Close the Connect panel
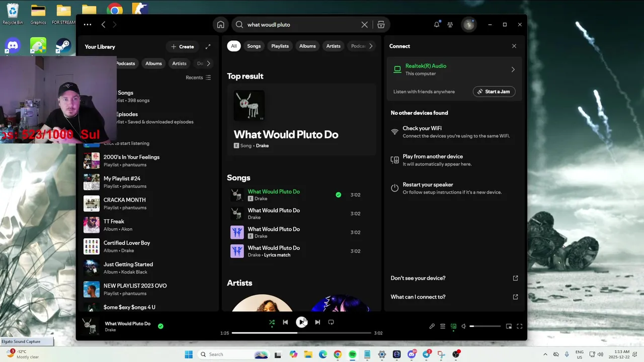Screen dimensions: 644x362 514,46
